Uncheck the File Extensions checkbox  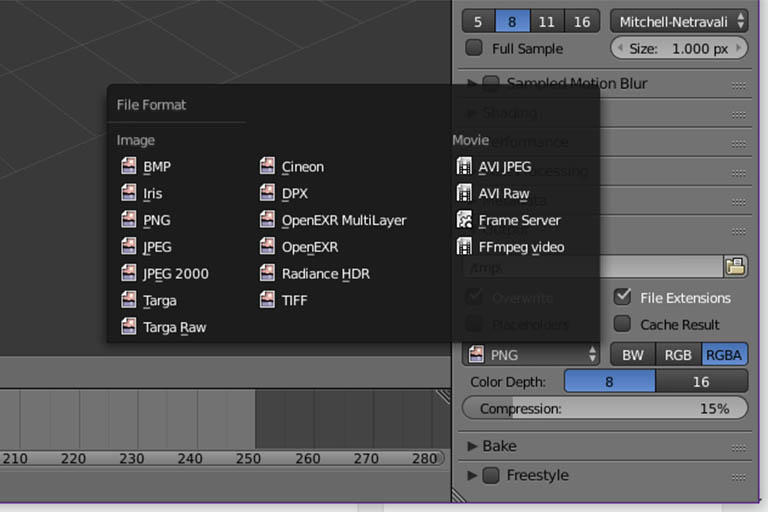tap(623, 296)
